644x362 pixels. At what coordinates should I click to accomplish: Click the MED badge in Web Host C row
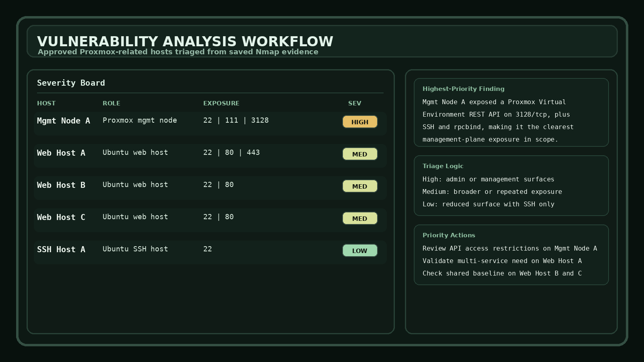click(x=360, y=218)
